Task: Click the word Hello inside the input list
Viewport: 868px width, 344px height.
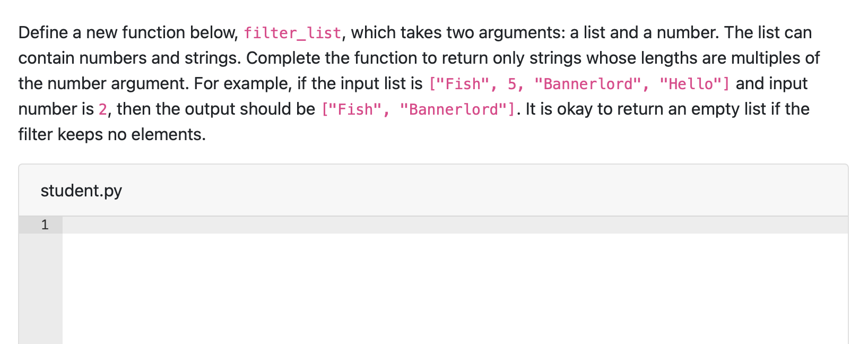Action: tap(692, 84)
